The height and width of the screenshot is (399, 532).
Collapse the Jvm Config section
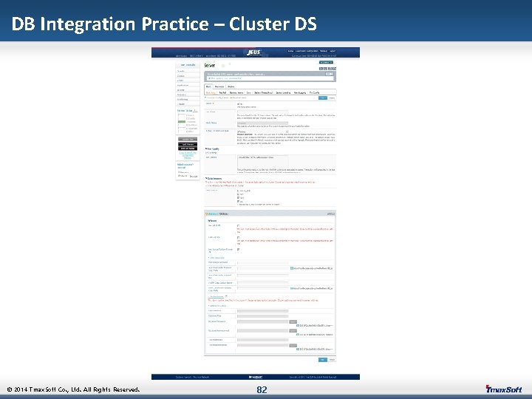click(x=212, y=149)
